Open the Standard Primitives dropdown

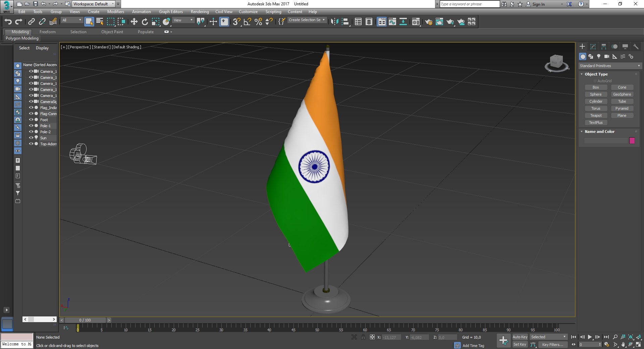tap(610, 66)
